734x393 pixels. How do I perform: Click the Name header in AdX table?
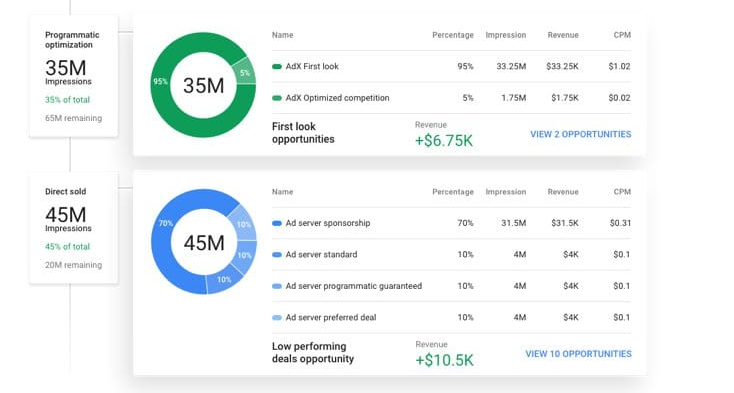click(x=282, y=35)
